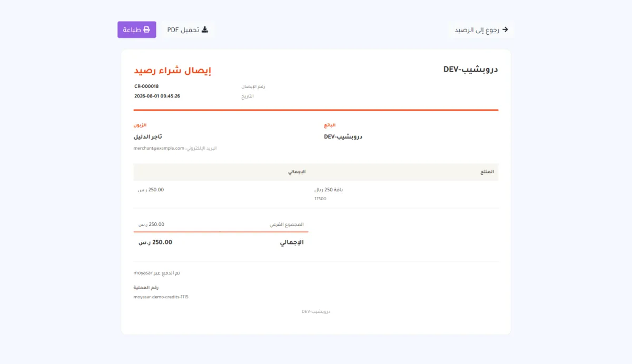
Task: Click the البائع section heading
Action: 330,125
